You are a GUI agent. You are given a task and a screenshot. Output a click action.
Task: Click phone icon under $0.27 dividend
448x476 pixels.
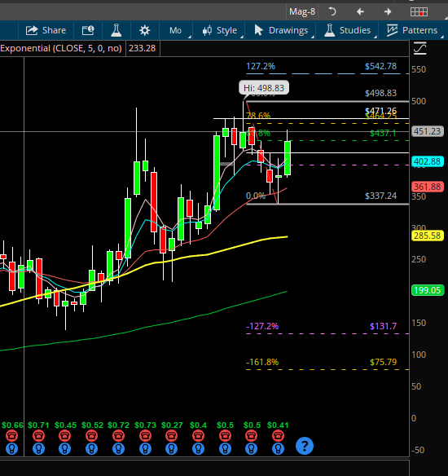click(x=172, y=436)
